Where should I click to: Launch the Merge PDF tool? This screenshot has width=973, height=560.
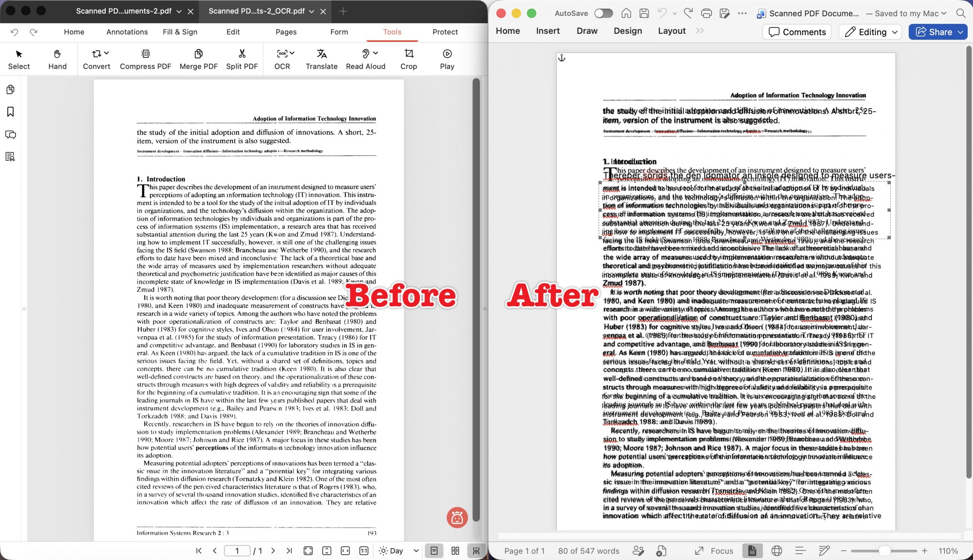[198, 59]
